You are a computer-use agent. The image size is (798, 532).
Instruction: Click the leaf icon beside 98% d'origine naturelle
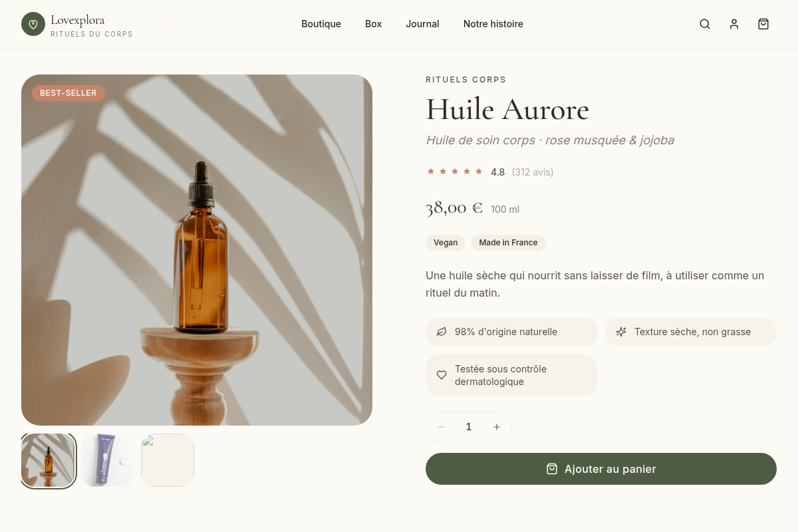(442, 332)
